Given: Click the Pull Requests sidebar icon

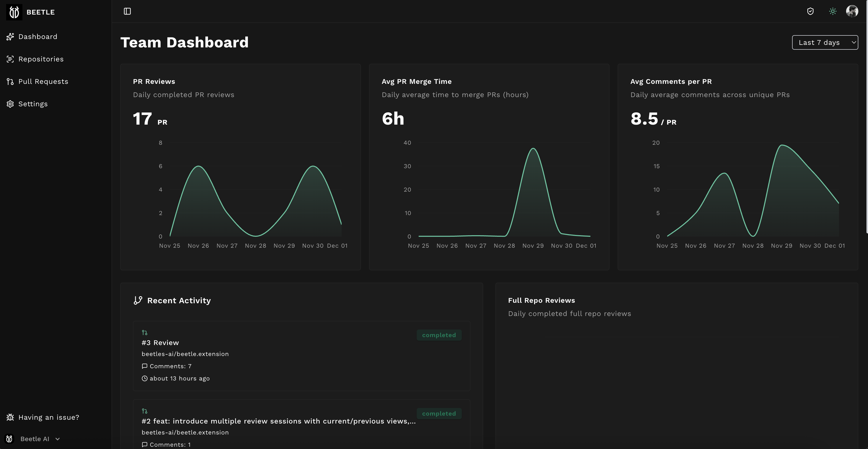Looking at the screenshot, I should coord(10,81).
